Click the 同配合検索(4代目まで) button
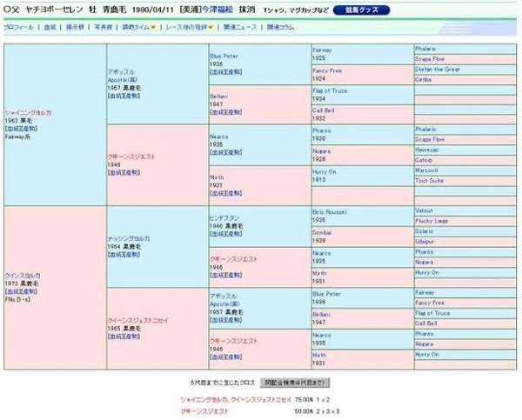522x420 pixels. pyautogui.click(x=295, y=383)
